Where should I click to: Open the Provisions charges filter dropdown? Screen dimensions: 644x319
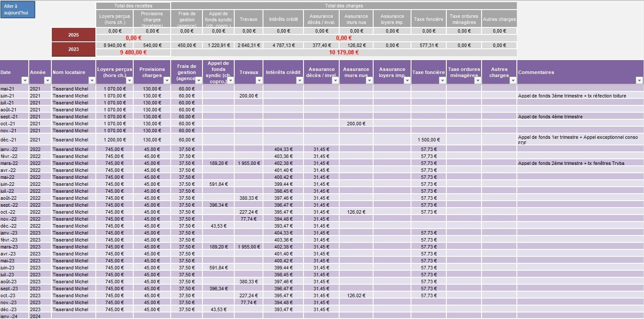167,81
